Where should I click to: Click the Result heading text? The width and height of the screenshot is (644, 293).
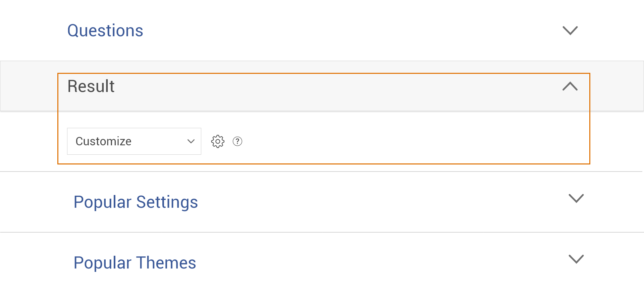(91, 86)
